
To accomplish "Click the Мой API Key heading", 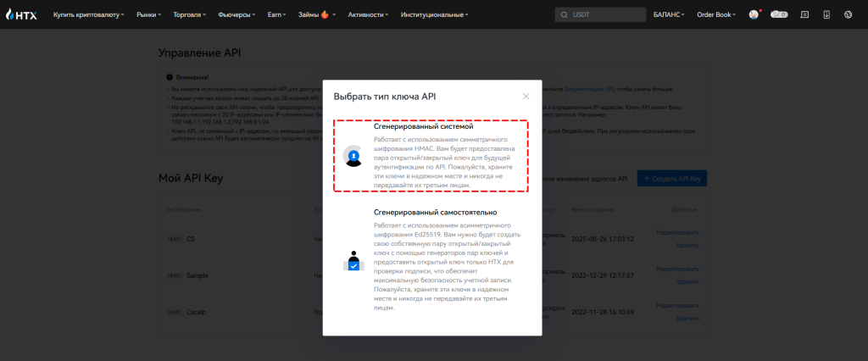I will [191, 178].
